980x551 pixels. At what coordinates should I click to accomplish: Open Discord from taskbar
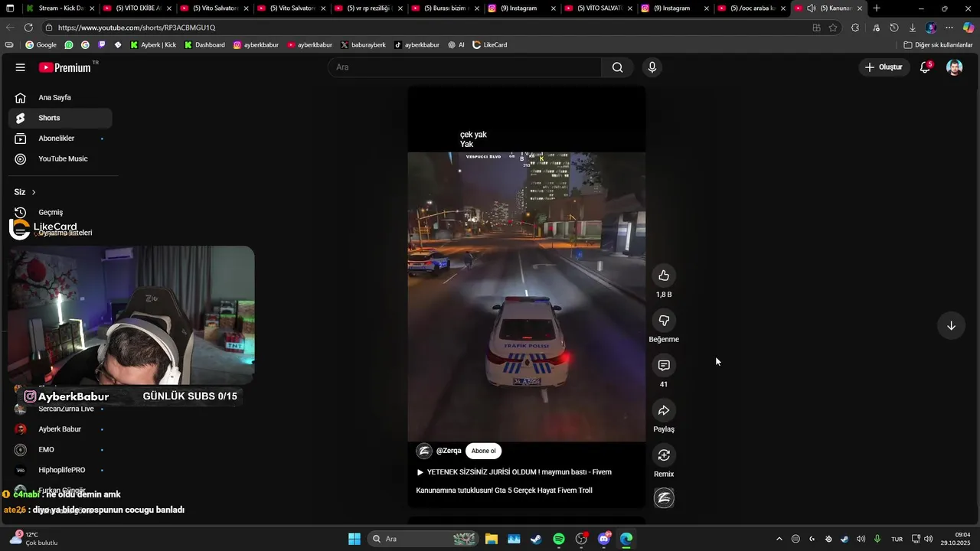click(x=604, y=539)
